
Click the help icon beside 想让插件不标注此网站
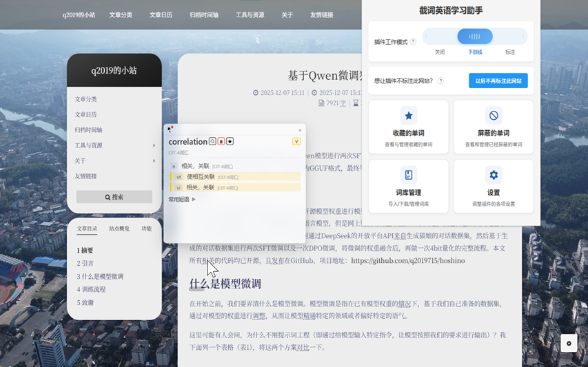pyautogui.click(x=440, y=81)
